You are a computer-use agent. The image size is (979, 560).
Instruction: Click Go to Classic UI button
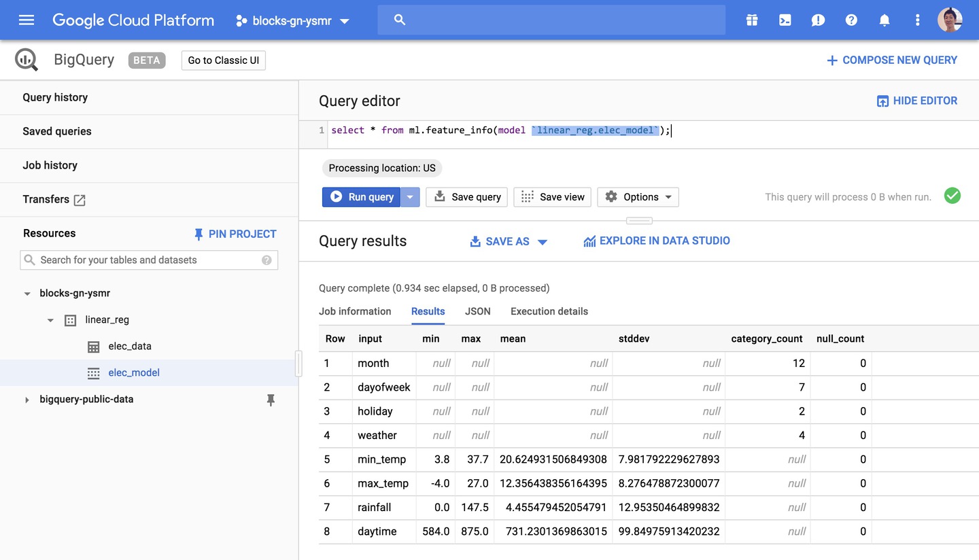[x=224, y=60]
